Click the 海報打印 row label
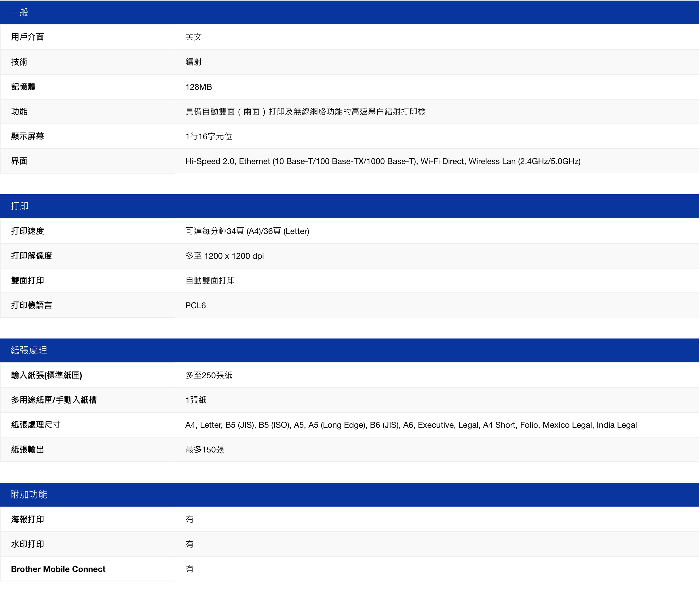The image size is (700, 601). pos(27,520)
